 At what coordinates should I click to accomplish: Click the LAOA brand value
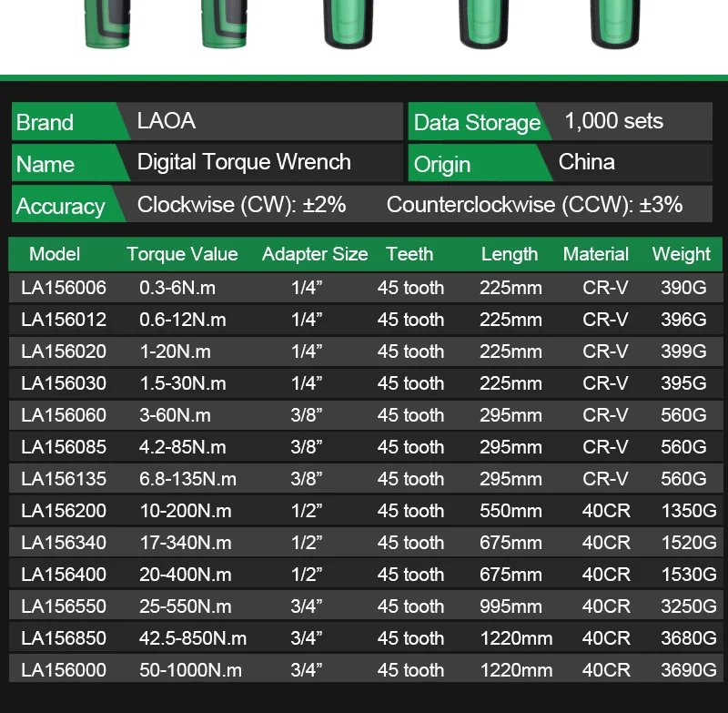pyautogui.click(x=167, y=121)
